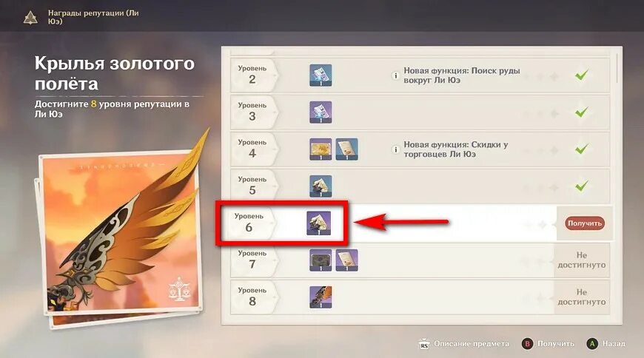Click the info icon for the ore search function
644x358 pixels.
pos(395,75)
